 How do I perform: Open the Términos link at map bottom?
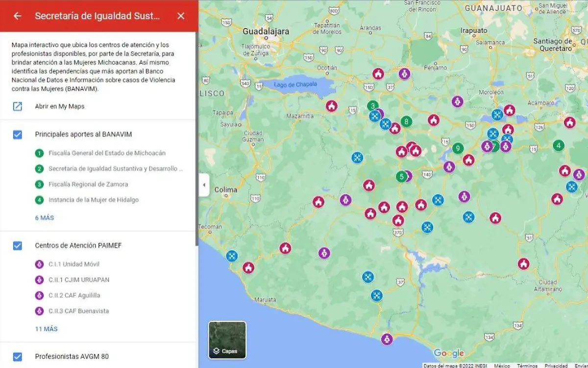(527, 366)
